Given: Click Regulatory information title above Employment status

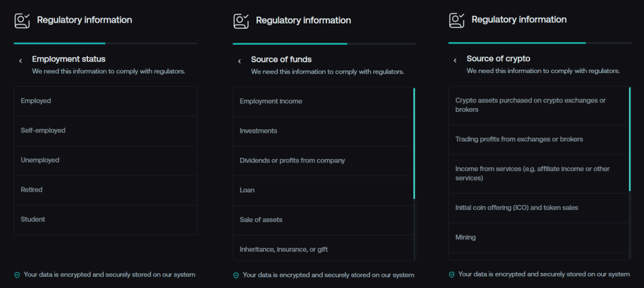Looking at the screenshot, I should point(85,19).
